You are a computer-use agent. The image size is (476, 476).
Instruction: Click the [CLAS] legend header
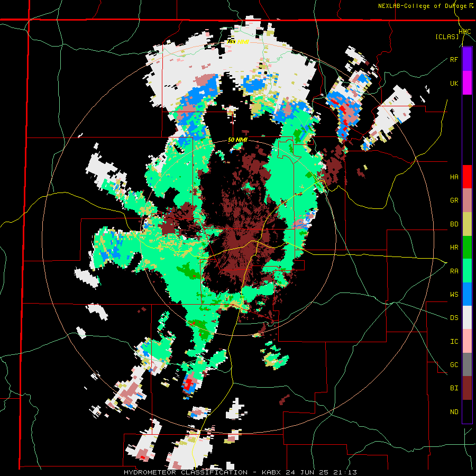pyautogui.click(x=447, y=36)
